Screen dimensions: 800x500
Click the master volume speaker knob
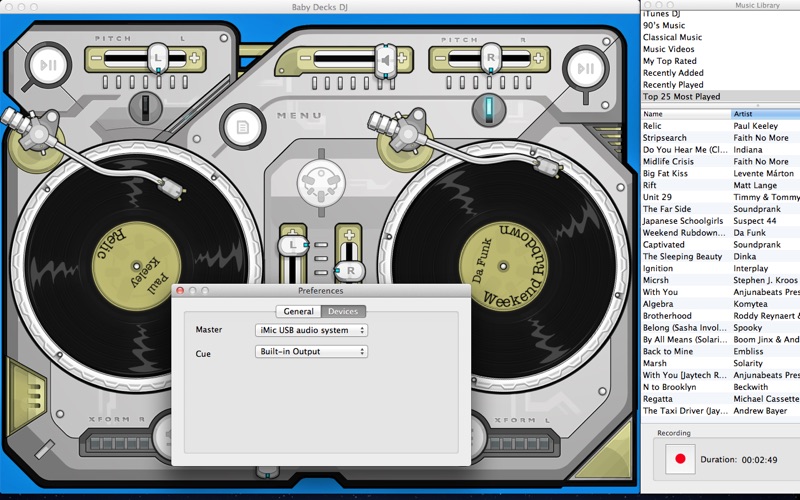pyautogui.click(x=386, y=61)
